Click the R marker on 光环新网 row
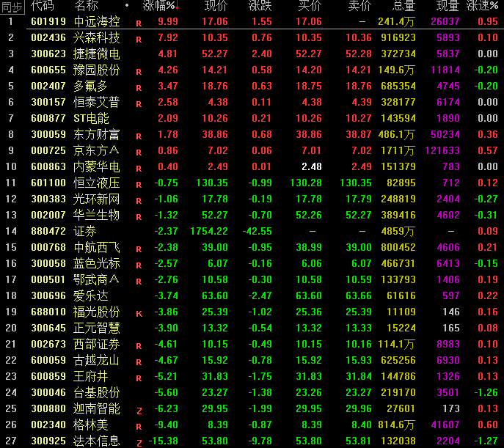 pyautogui.click(x=139, y=201)
